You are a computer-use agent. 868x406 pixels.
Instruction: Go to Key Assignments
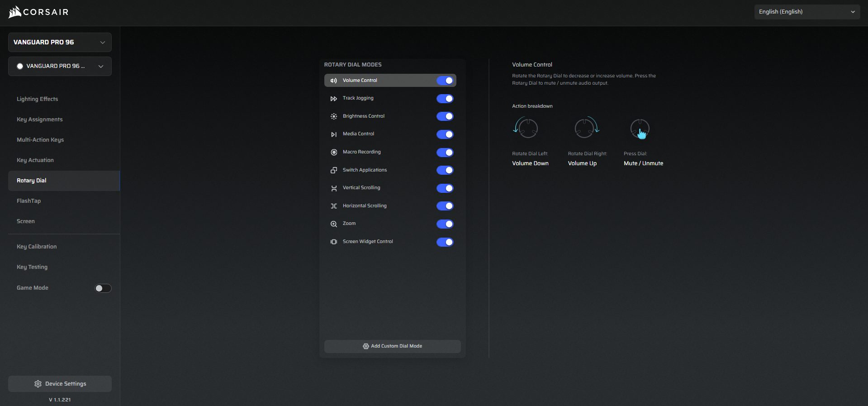click(40, 119)
